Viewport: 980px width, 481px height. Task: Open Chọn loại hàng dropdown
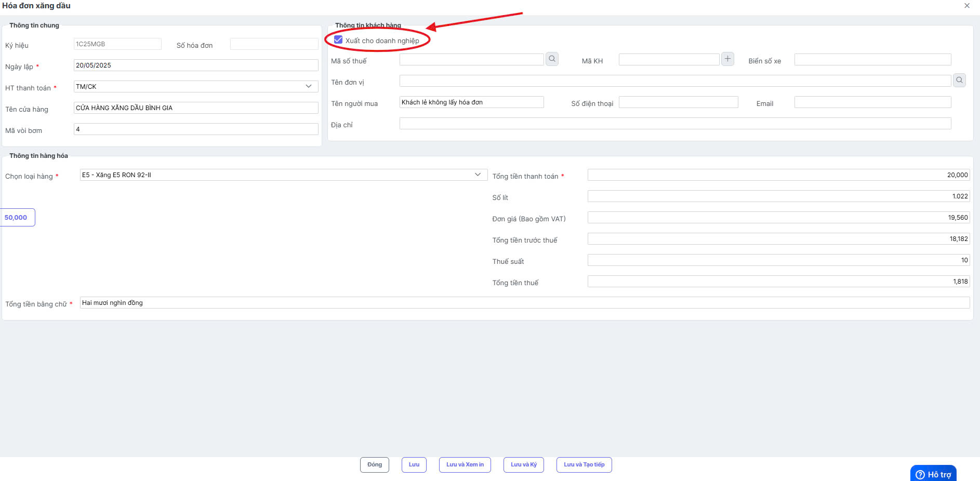[284, 175]
